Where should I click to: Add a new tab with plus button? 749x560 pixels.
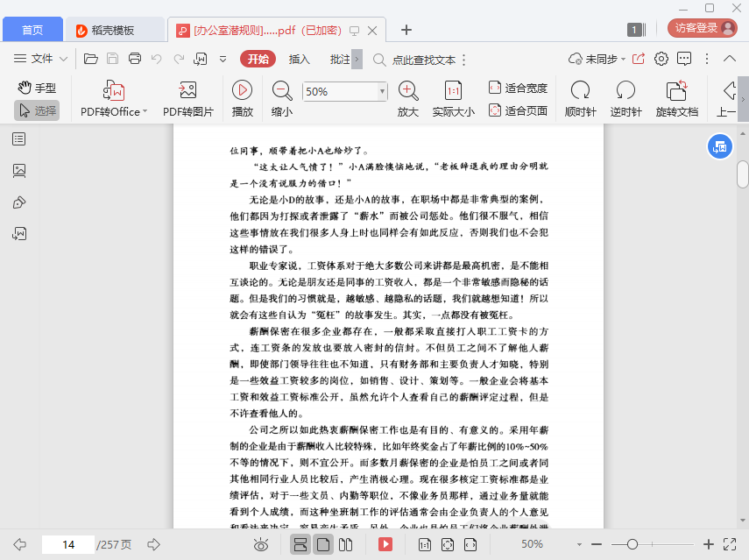point(406,30)
